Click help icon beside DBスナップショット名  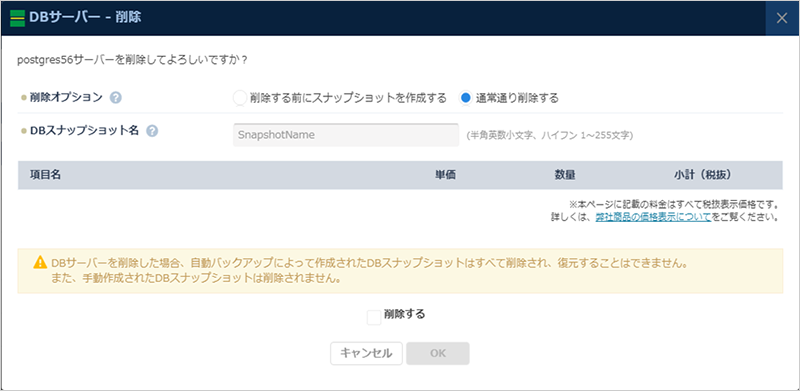152,131
